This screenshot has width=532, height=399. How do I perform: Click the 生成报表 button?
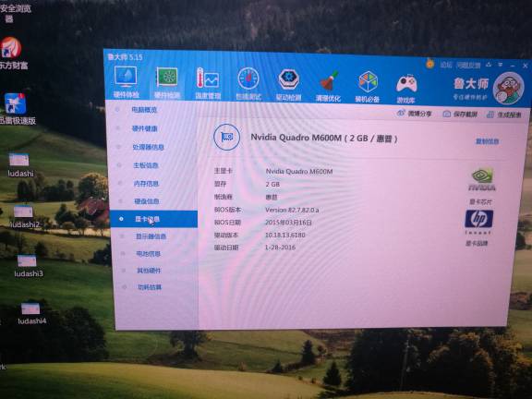point(504,115)
